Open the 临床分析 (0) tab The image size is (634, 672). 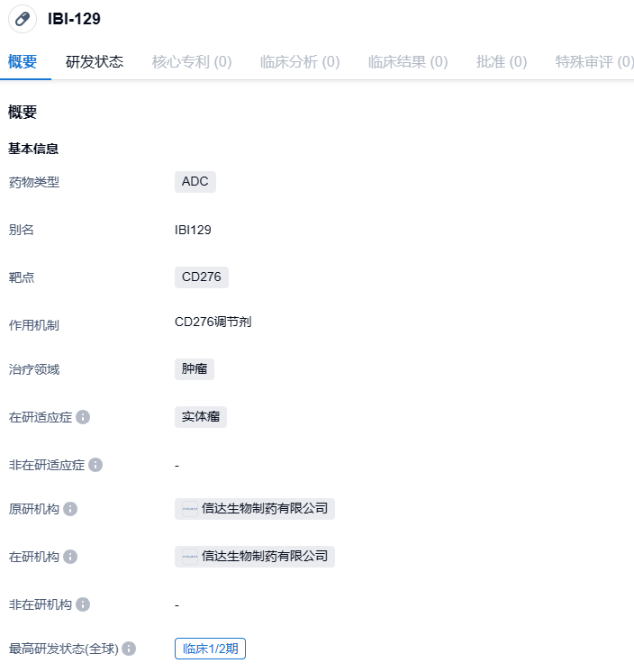coord(300,62)
